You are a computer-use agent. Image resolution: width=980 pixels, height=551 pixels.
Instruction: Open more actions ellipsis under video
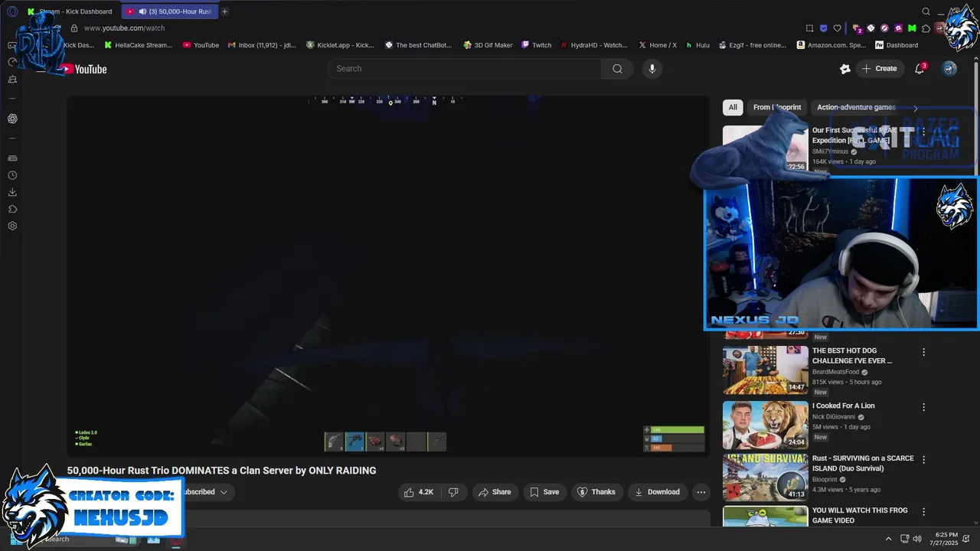click(x=701, y=492)
